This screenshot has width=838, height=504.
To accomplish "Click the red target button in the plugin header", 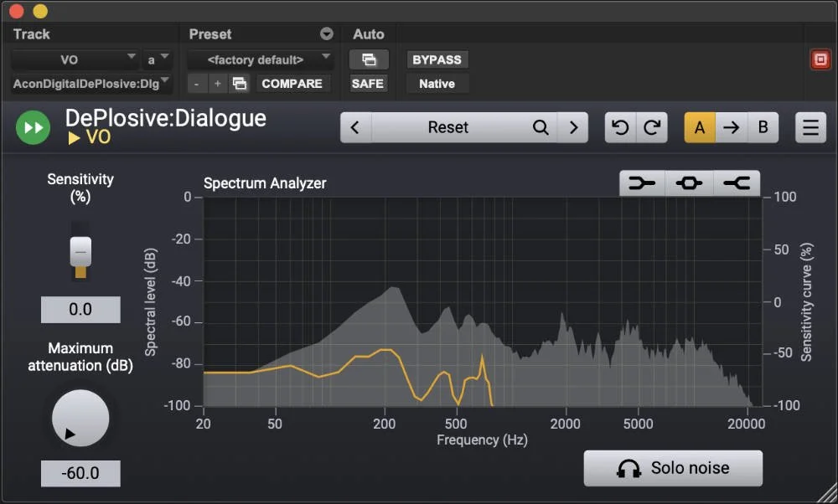I will (820, 59).
